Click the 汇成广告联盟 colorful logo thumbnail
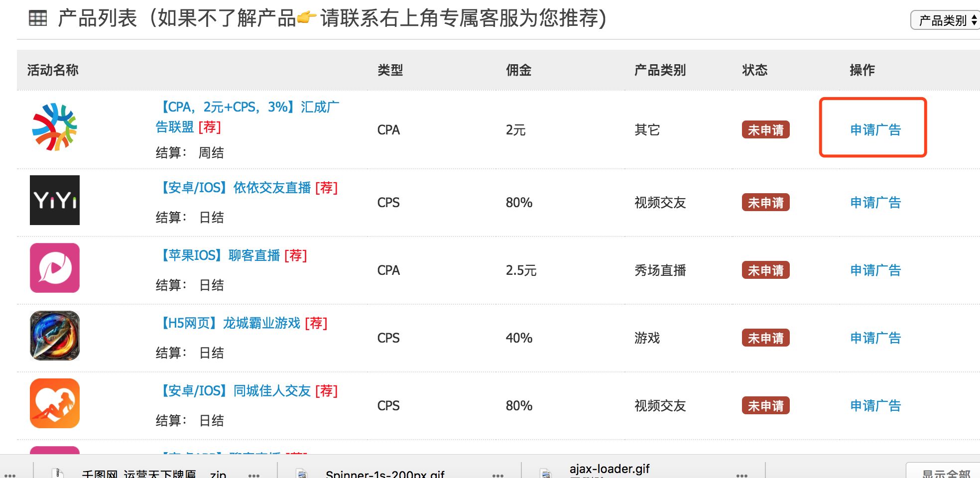 pos(55,127)
